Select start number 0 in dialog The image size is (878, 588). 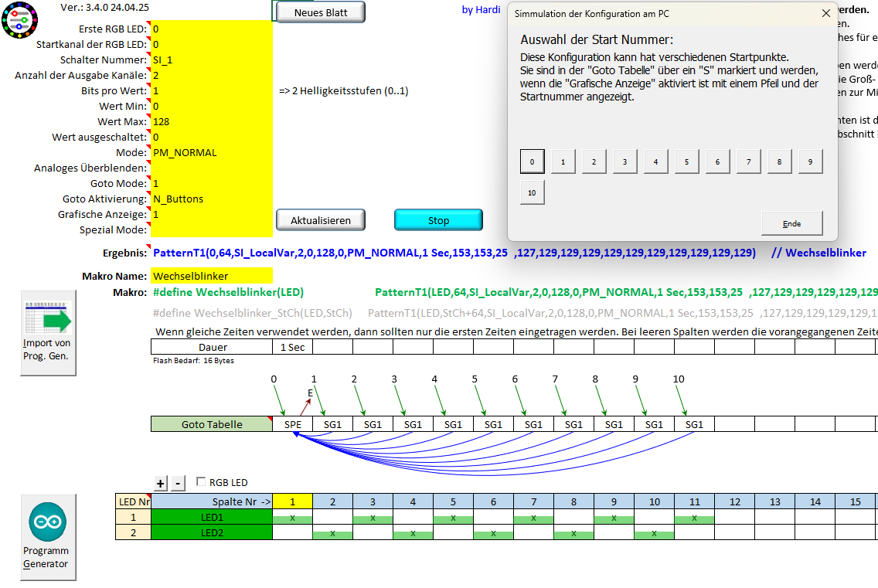click(x=532, y=161)
